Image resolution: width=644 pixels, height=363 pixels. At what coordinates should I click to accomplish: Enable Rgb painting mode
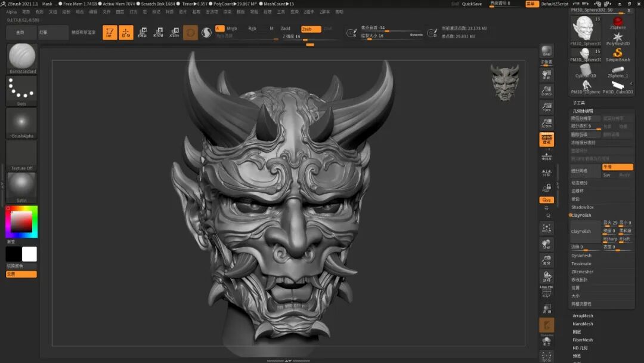pyautogui.click(x=252, y=29)
